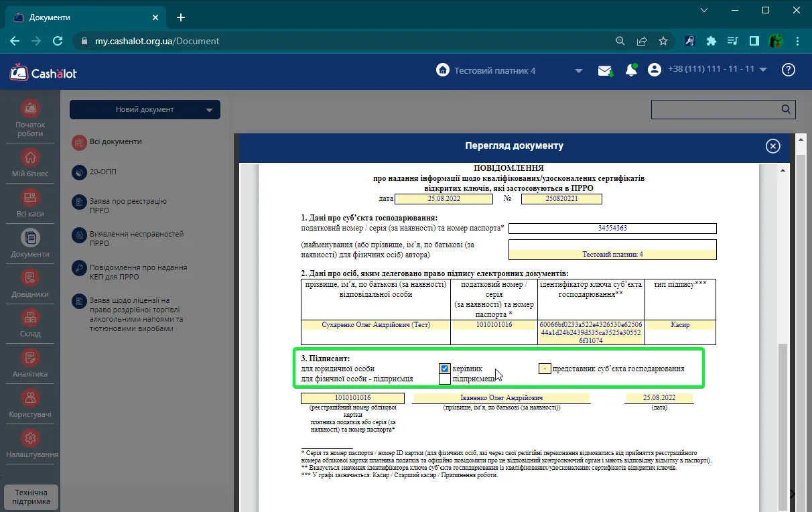Select Всі документи in document list
The width and height of the screenshot is (812, 512).
pos(107,142)
